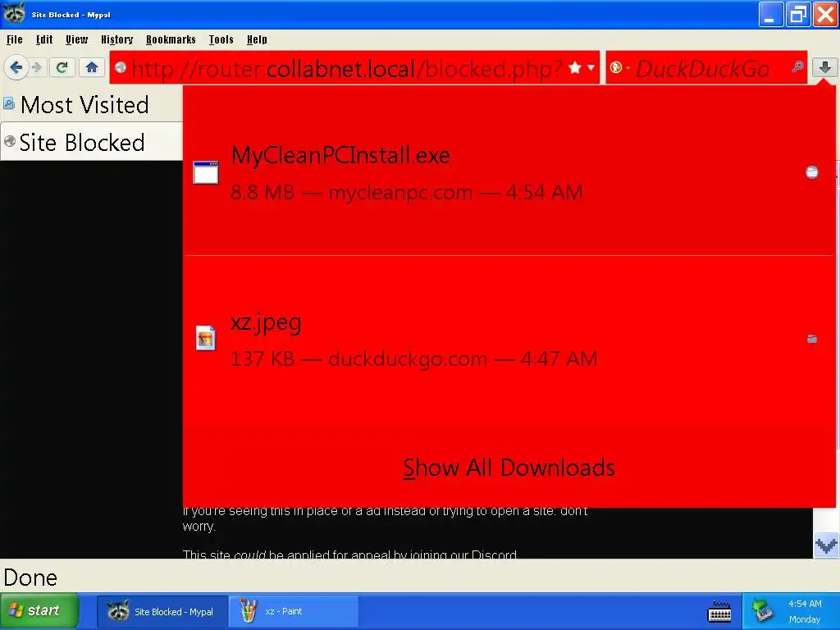Click the search magnifier icon
840x630 pixels.
(x=797, y=67)
